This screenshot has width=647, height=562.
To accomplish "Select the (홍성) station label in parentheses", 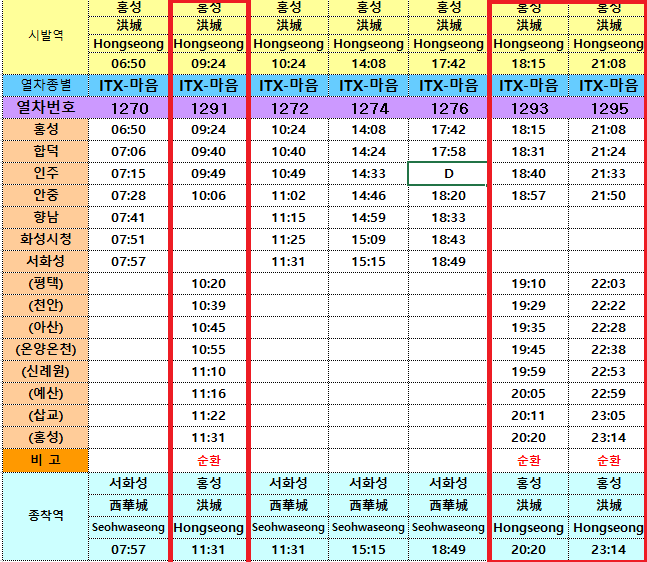I will (x=46, y=437).
